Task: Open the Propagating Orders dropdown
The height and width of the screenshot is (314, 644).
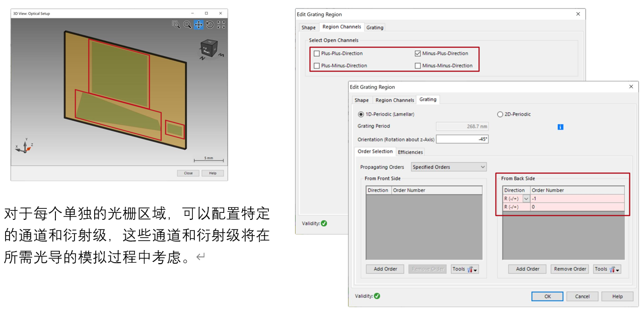Action: coord(449,167)
